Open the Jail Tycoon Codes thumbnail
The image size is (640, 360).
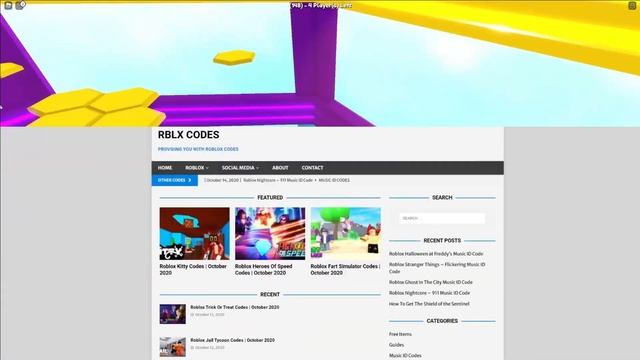pyautogui.click(x=173, y=347)
